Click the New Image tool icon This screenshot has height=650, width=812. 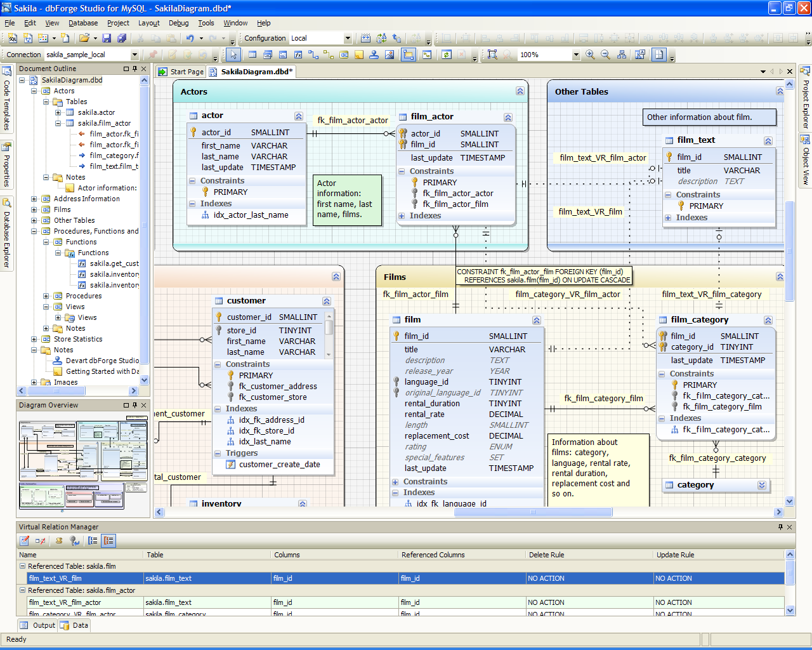tap(390, 55)
